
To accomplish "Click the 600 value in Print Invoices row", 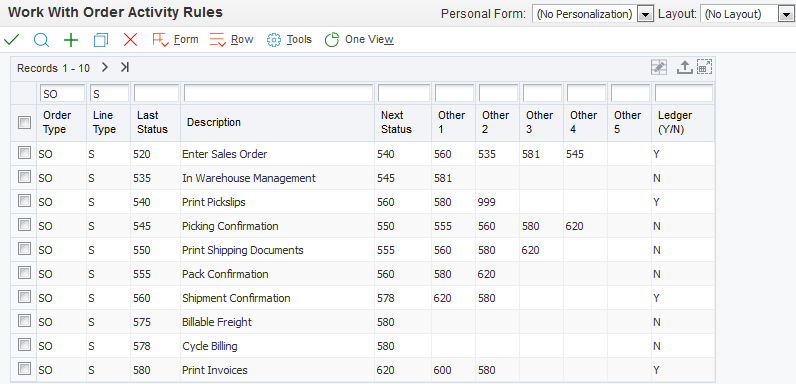I will (x=443, y=370).
